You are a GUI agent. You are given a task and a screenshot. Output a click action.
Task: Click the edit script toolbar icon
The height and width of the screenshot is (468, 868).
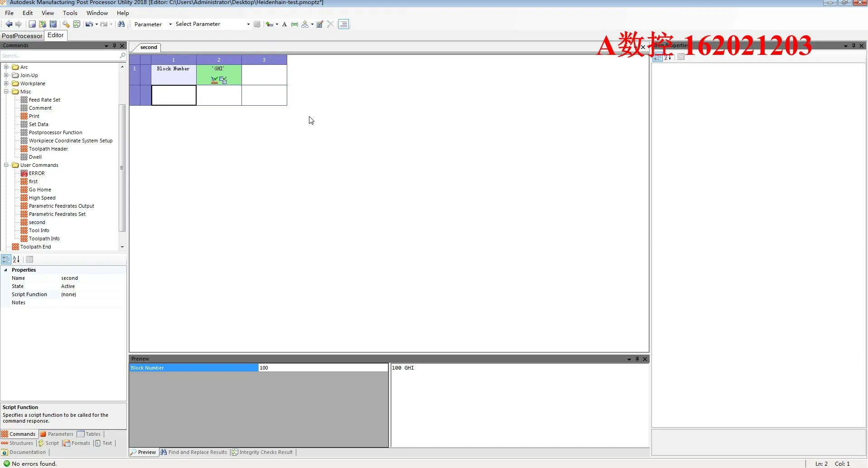(x=319, y=24)
